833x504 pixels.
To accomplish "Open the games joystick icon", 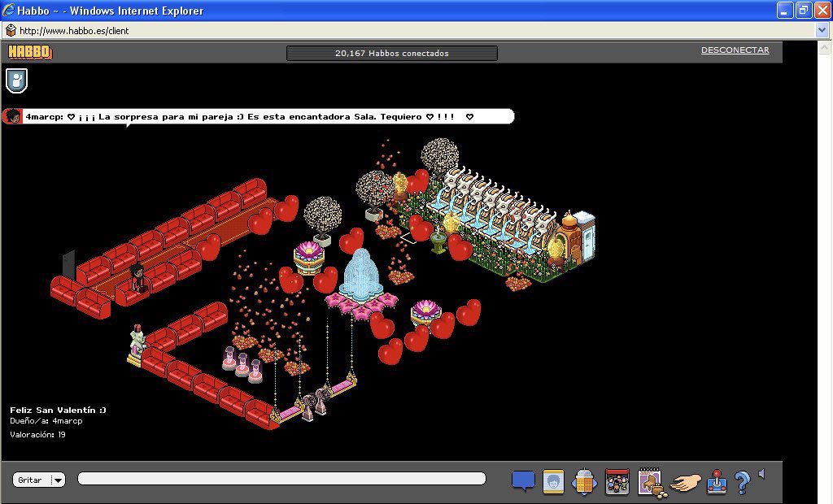I will [717, 481].
